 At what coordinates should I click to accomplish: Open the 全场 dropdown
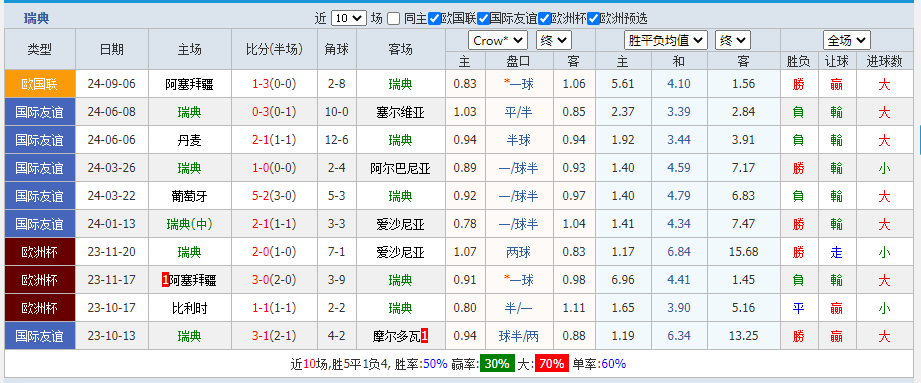tap(846, 41)
